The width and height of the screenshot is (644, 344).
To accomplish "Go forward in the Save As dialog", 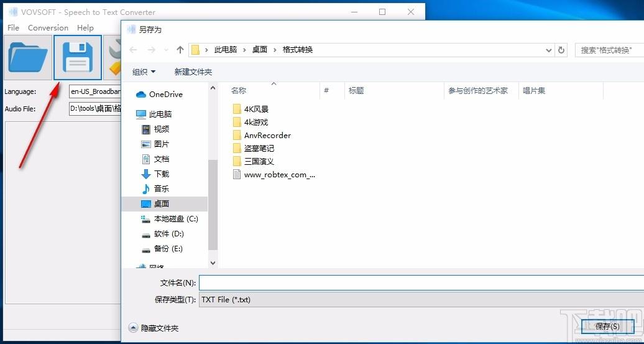I will [151, 50].
